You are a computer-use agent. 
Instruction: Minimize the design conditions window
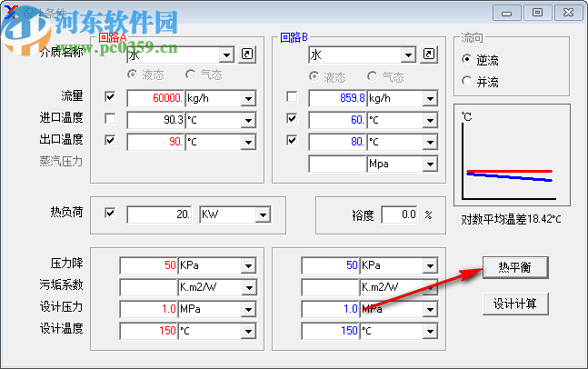507,13
